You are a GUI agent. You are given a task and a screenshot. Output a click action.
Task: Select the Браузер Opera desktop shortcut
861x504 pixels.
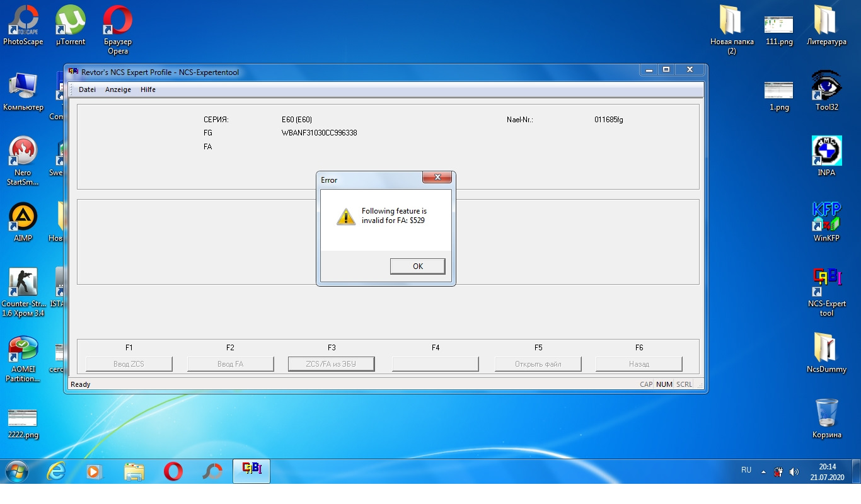click(x=118, y=30)
